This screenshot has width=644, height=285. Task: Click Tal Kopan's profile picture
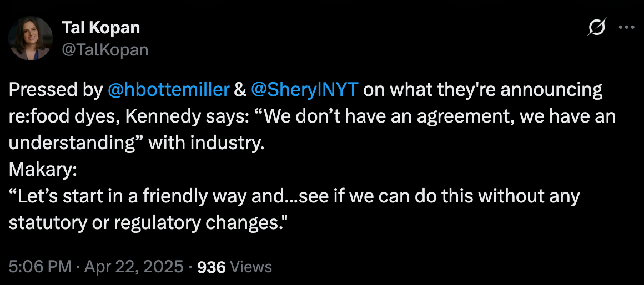(x=26, y=38)
